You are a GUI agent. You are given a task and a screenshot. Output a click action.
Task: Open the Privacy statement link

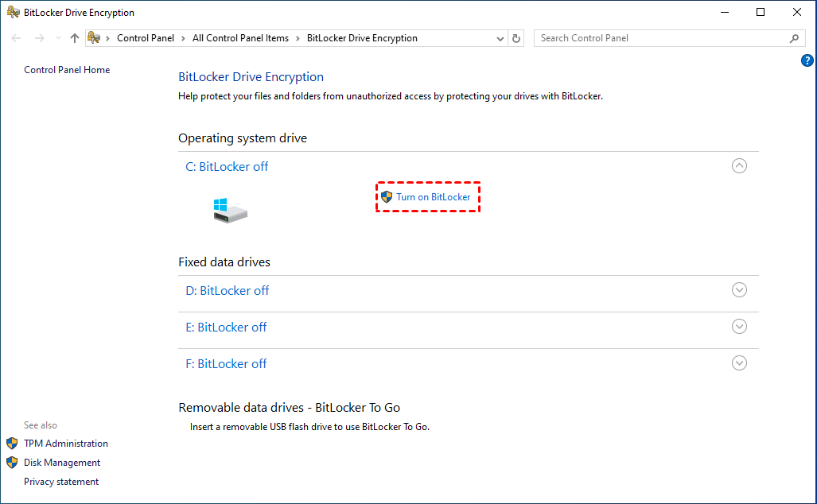pyautogui.click(x=61, y=482)
